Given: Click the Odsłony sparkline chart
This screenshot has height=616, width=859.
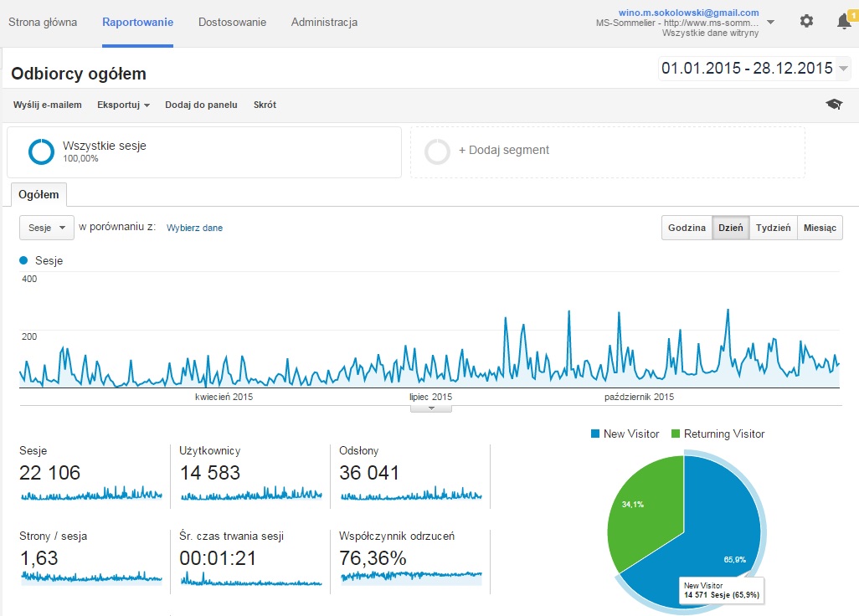Looking at the screenshot, I should 411,495.
